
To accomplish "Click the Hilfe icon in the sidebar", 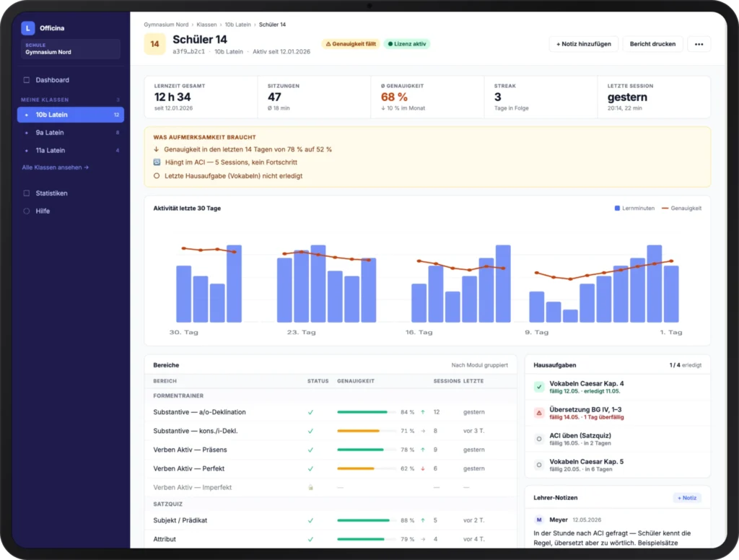I will coord(27,211).
